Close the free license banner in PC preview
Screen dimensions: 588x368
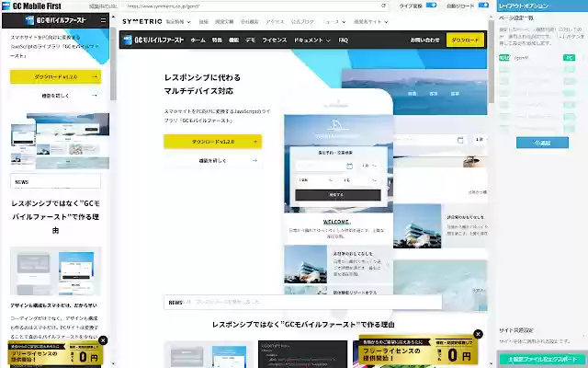(x=478, y=334)
